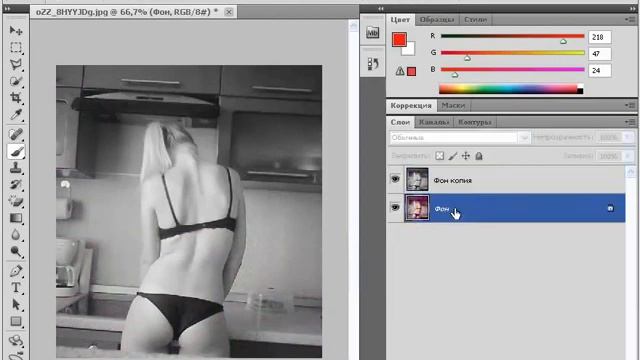This screenshot has width=640, height=360.
Task: Click the in-gamut replacement color swatch
Action: [x=411, y=71]
